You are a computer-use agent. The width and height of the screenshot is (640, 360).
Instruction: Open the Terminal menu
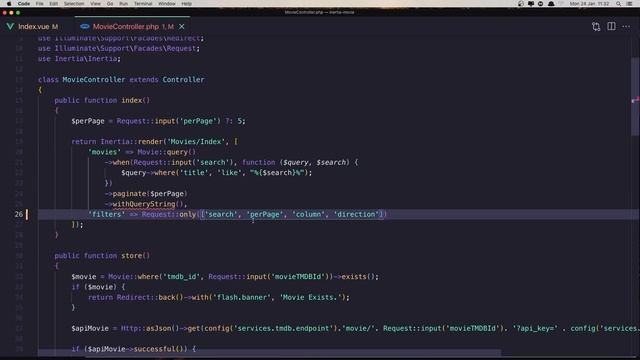click(143, 4)
